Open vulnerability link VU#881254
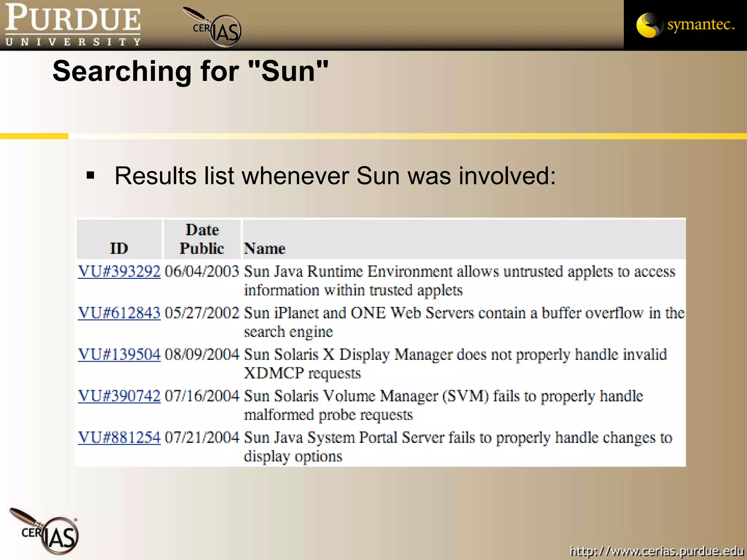Viewport: 747px width, 560px height. [x=119, y=438]
